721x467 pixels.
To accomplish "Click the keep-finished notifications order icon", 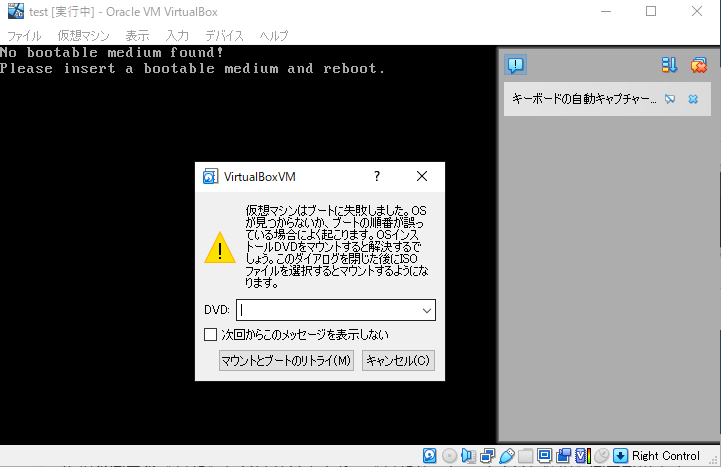I will point(670,65).
